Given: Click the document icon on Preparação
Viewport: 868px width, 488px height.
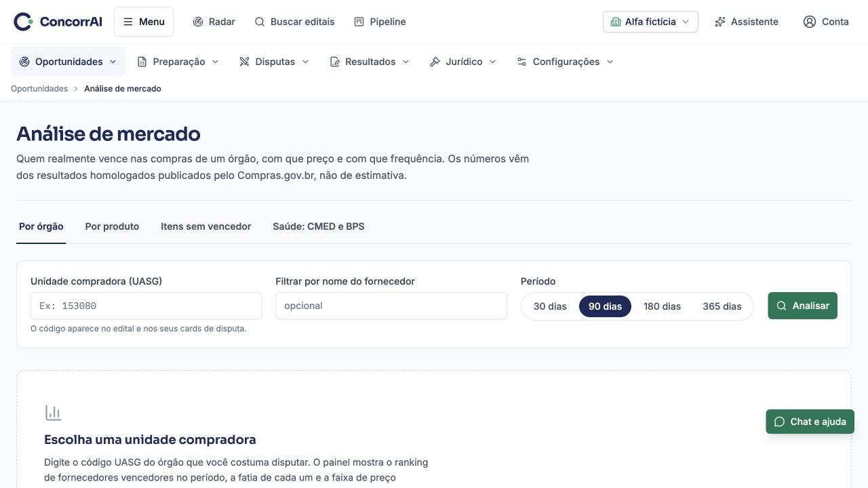Looking at the screenshot, I should pos(142,62).
